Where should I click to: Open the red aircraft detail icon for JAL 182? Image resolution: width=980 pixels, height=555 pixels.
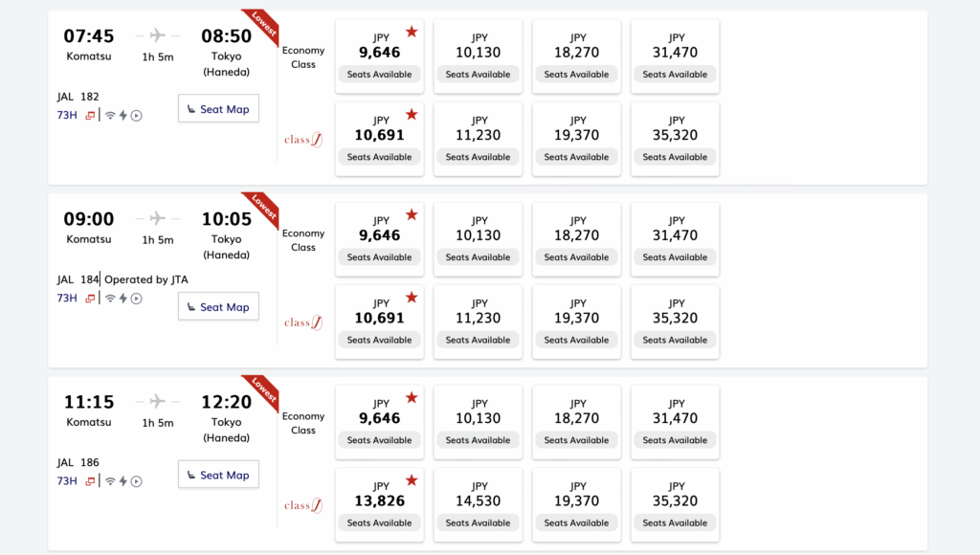91,115
